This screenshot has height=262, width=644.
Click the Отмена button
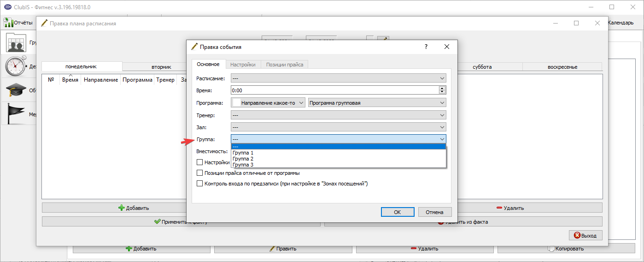click(x=435, y=212)
